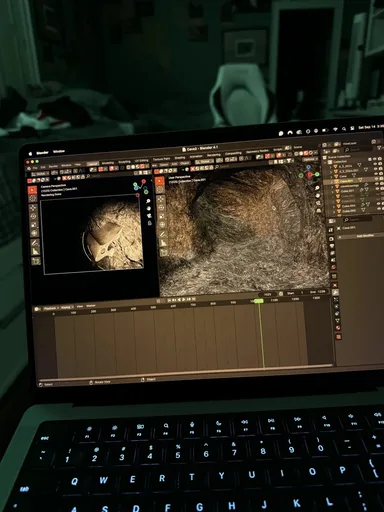Screen dimensions: 384x512
Task: Jump to the timeline start frame
Action: pos(169,300)
